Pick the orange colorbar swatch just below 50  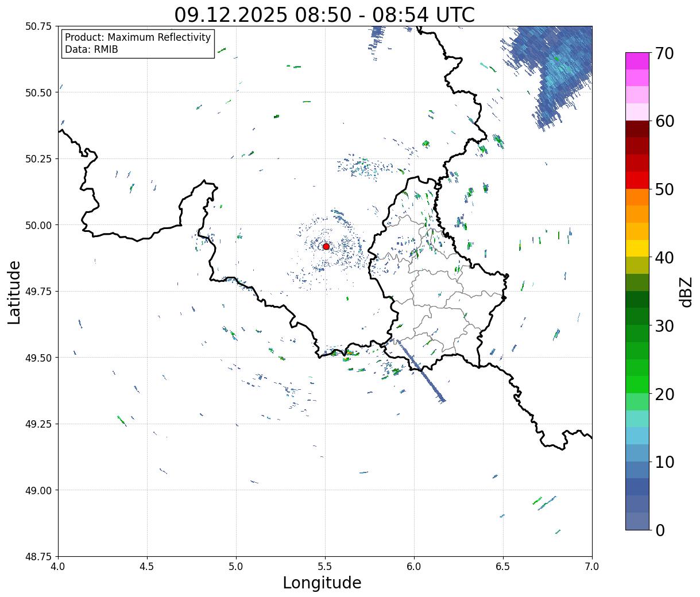coord(637,197)
